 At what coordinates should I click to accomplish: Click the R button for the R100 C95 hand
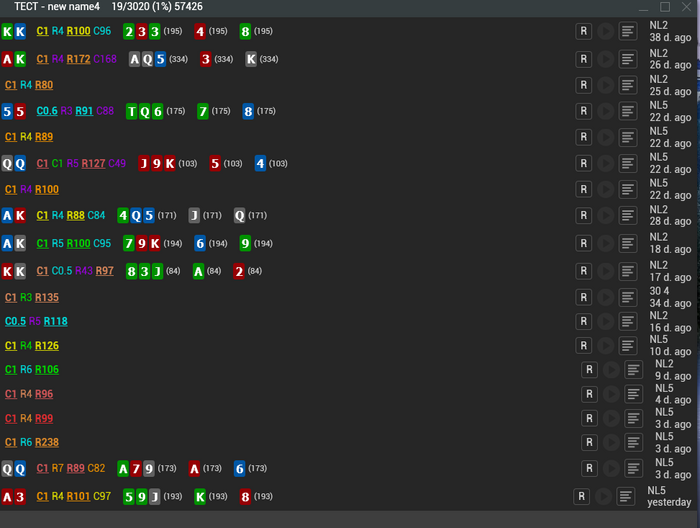pyautogui.click(x=583, y=243)
